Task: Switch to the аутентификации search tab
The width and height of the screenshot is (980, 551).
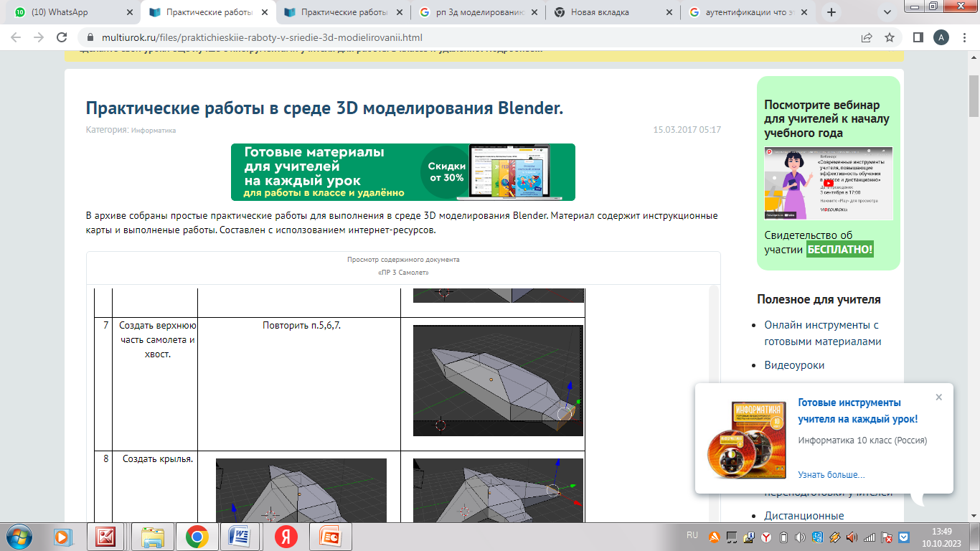Action: coord(748,12)
